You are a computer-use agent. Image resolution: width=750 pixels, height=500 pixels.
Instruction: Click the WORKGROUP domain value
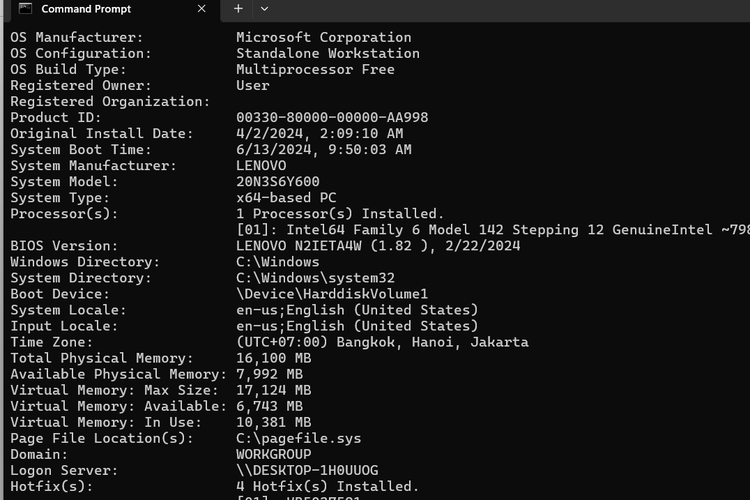pyautogui.click(x=274, y=454)
